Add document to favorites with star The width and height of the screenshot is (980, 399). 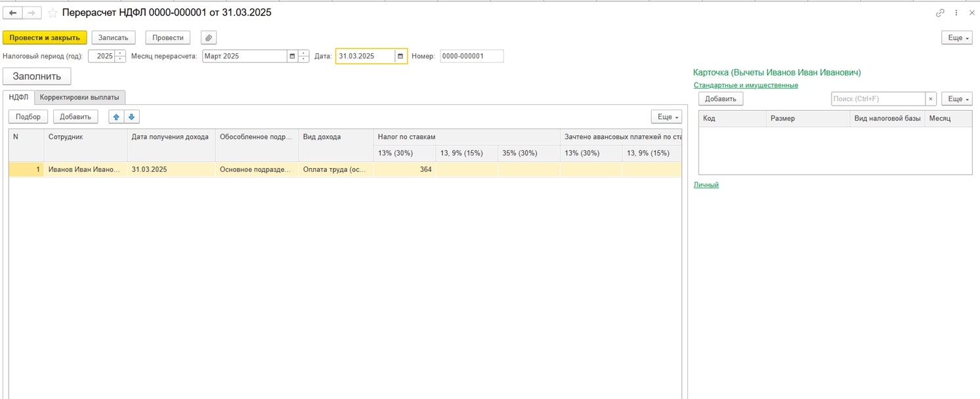click(x=53, y=13)
